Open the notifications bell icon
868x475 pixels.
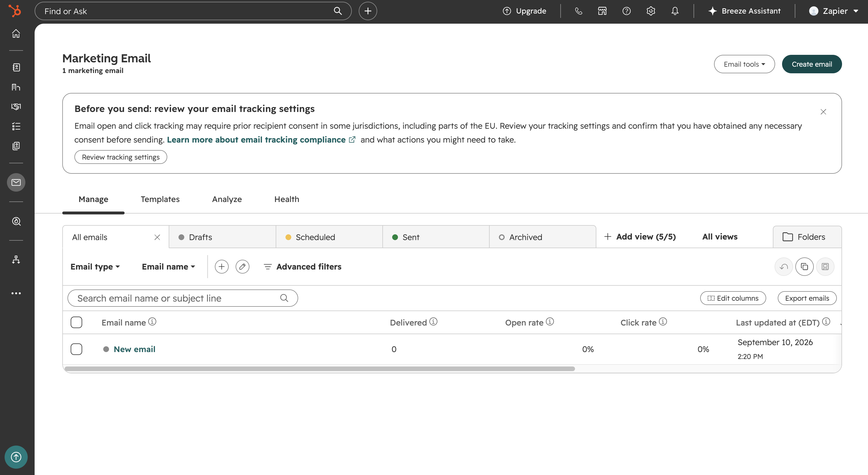click(x=675, y=11)
